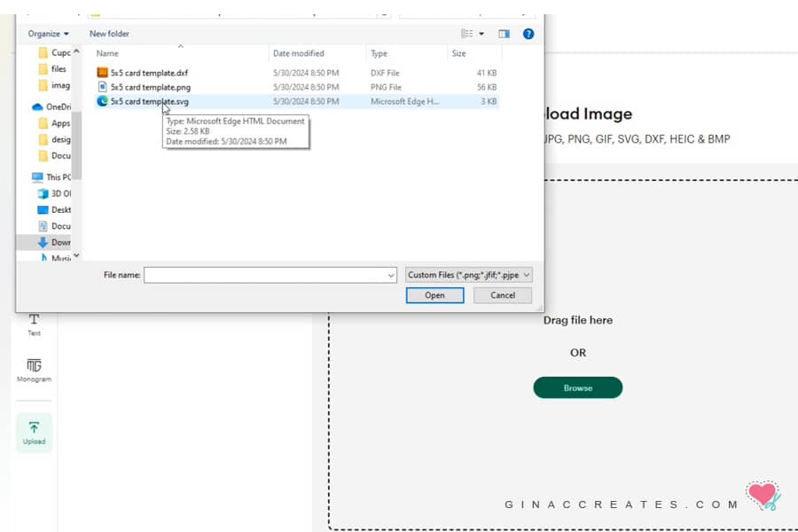The height and width of the screenshot is (532, 798).
Task: Open the Custom Files type filter dropdown
Action: (x=469, y=275)
